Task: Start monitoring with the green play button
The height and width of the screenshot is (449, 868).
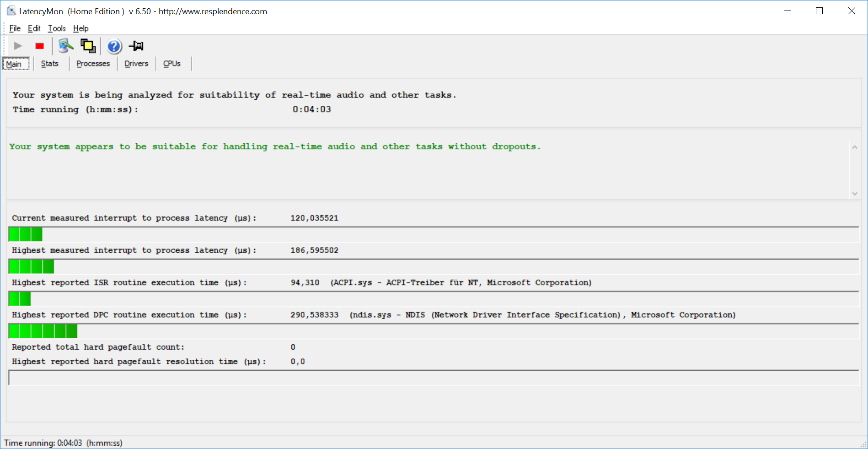Action: [18, 46]
